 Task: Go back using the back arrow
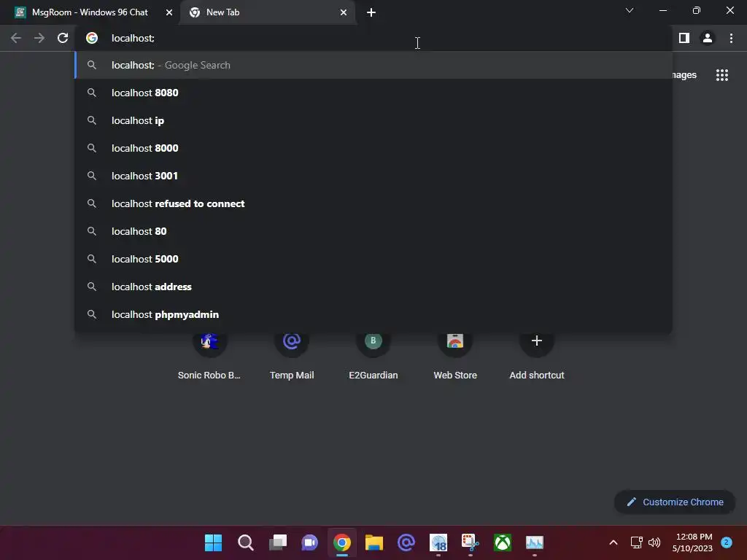(16, 38)
